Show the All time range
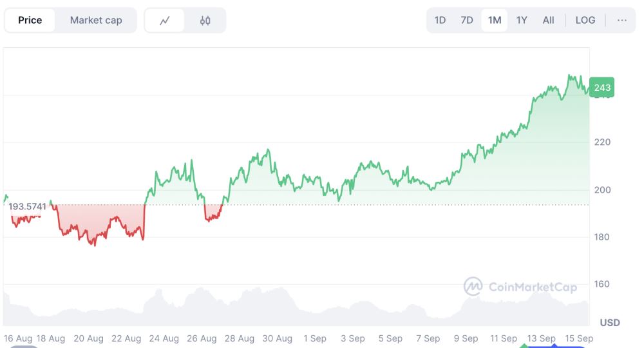This screenshot has height=348, width=644. (x=548, y=20)
